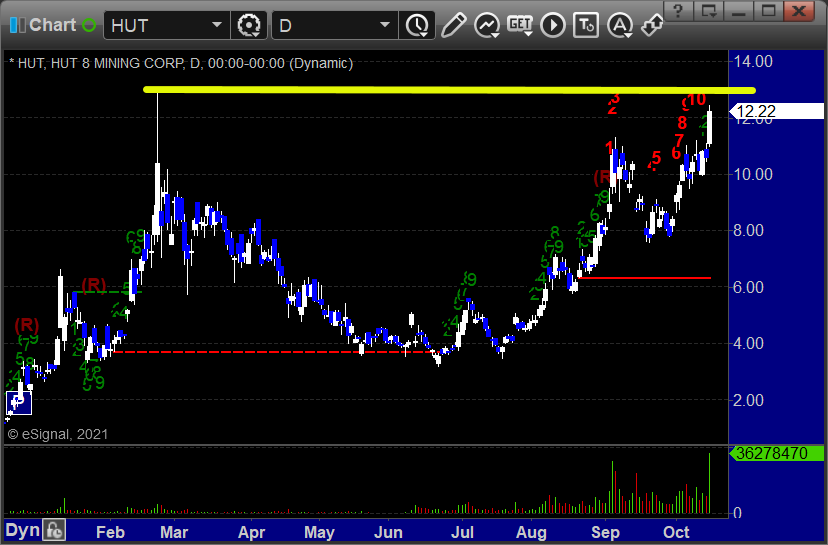Open symbol settings gear icon

[249, 25]
